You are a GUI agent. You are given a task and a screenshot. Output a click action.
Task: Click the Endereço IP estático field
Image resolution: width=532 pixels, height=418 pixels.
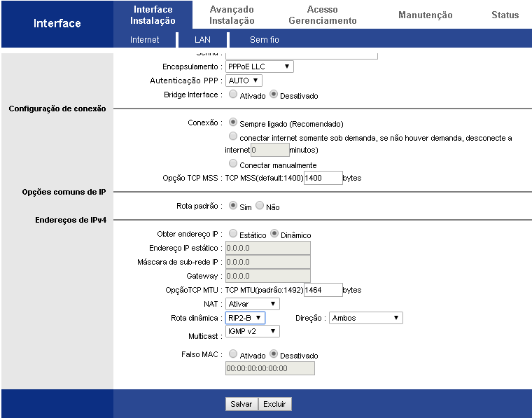tap(268, 248)
